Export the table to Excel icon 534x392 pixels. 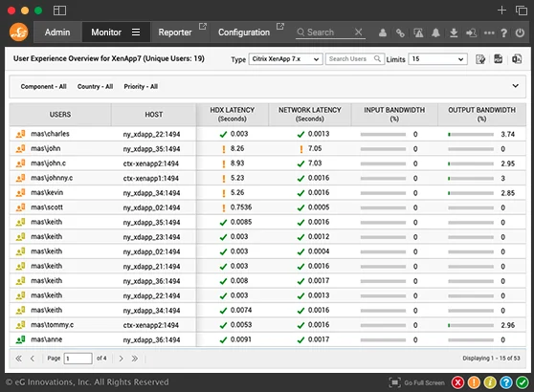[x=517, y=59]
